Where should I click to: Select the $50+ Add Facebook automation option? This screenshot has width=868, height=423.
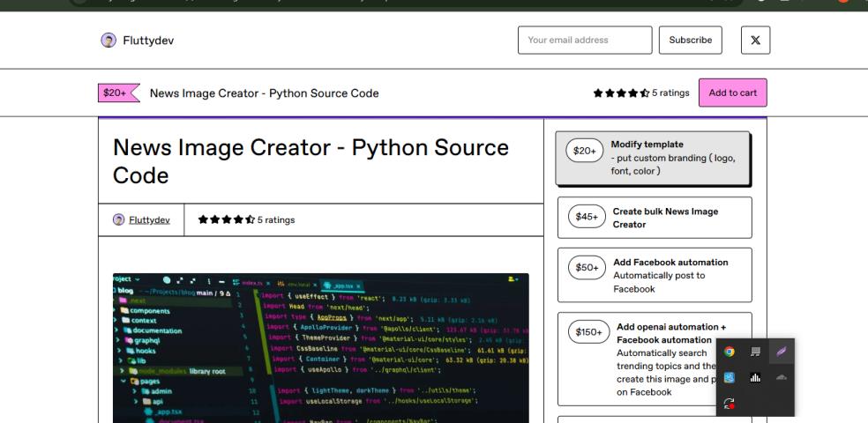[653, 275]
